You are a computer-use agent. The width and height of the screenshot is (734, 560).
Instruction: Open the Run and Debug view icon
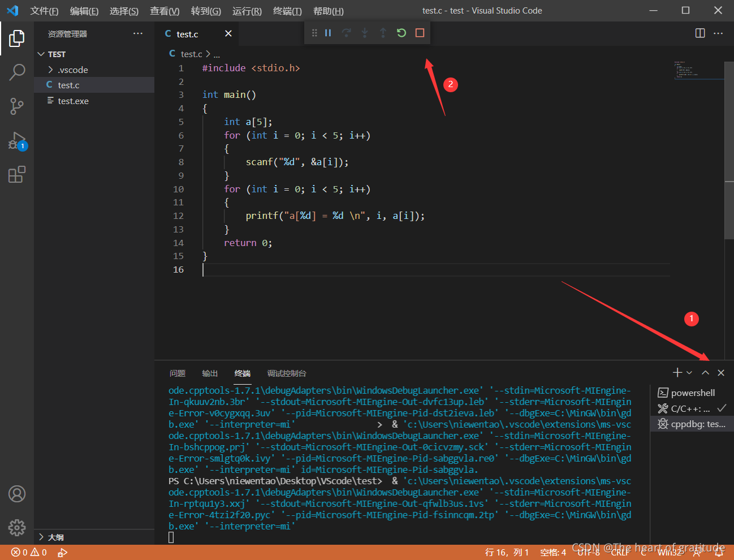tap(17, 140)
